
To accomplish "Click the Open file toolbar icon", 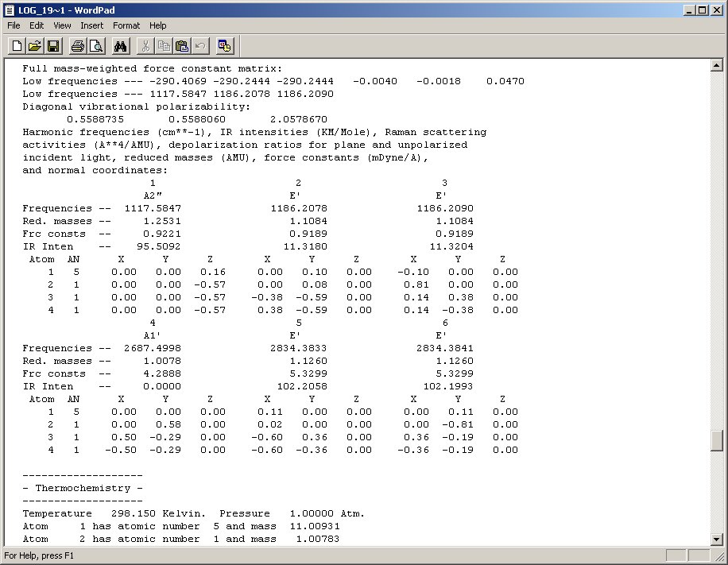I will pyautogui.click(x=35, y=46).
